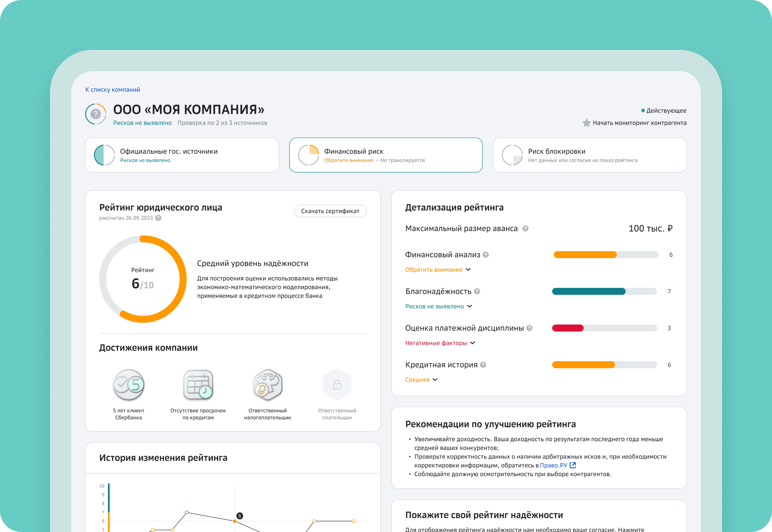The width and height of the screenshot is (772, 532).
Task: Switch to the Риск блокировки tab
Action: [590, 155]
